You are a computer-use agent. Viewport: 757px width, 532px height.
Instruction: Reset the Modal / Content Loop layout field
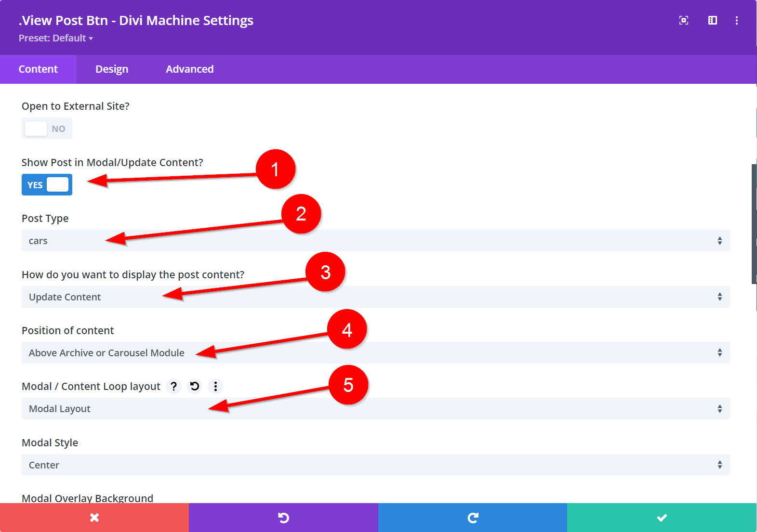tap(195, 386)
